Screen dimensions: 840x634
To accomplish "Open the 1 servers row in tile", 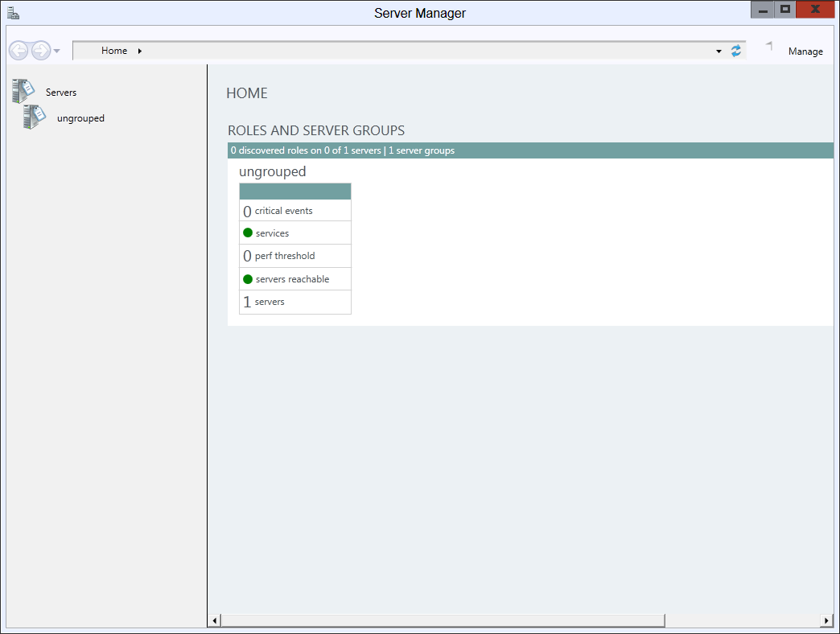I will (295, 302).
